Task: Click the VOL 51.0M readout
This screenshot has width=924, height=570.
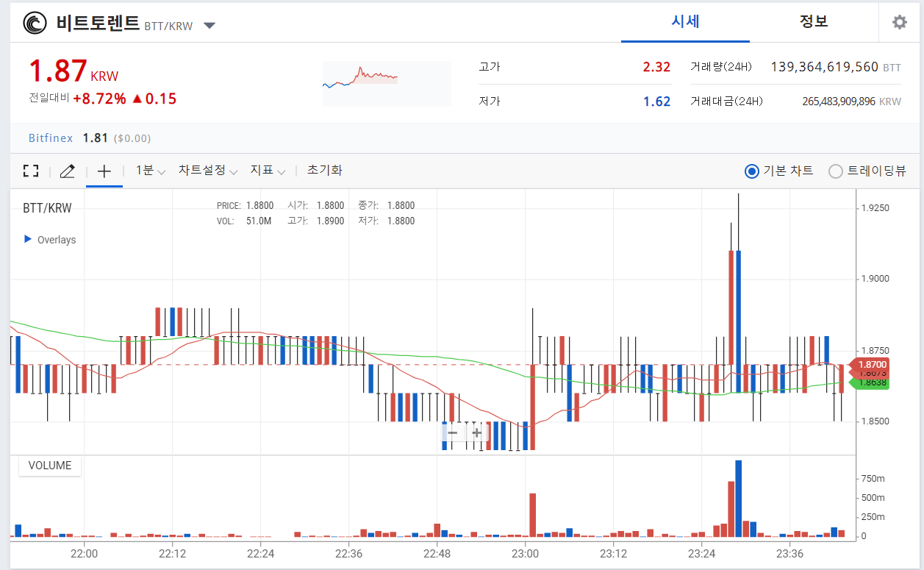Action: pos(244,221)
